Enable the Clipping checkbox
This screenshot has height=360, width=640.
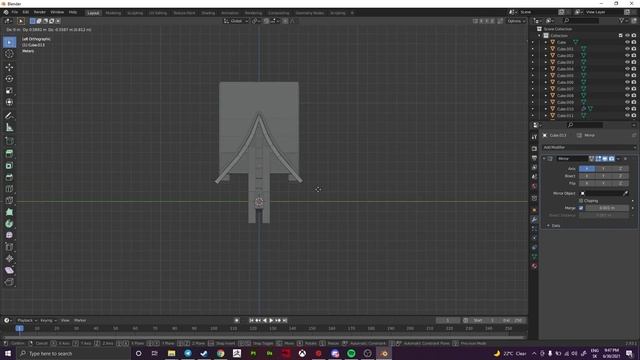pyautogui.click(x=581, y=201)
